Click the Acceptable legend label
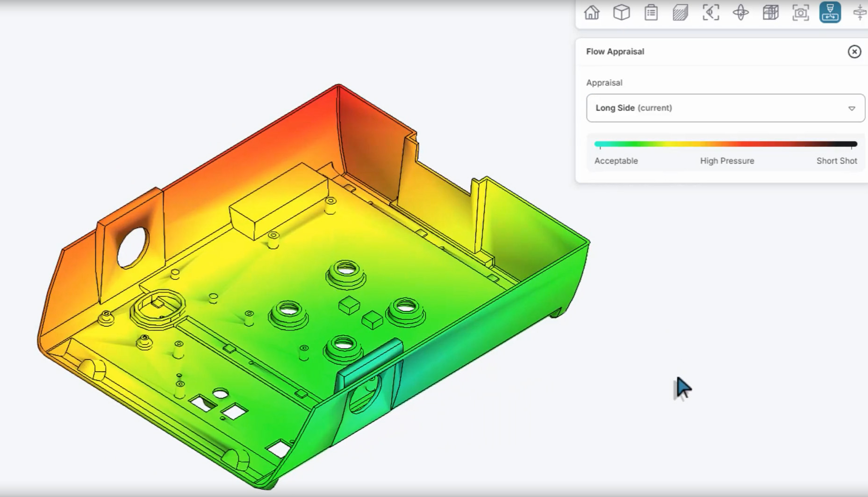Screen dimensions: 868x497 [x=616, y=161]
